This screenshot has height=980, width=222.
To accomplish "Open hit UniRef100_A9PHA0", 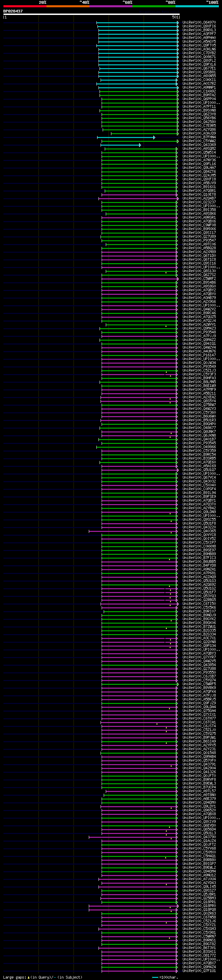I will coord(199,38).
